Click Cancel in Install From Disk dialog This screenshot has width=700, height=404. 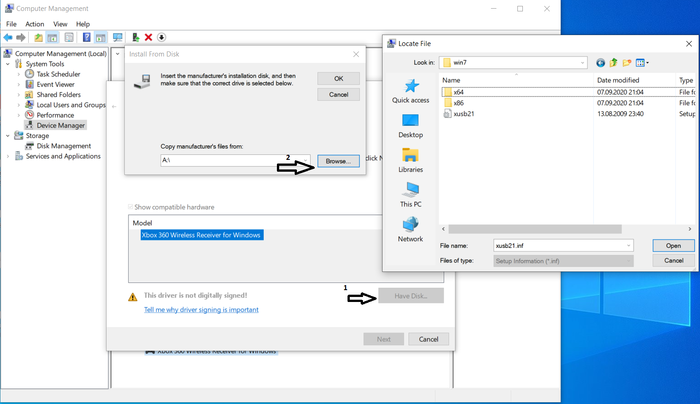click(338, 95)
